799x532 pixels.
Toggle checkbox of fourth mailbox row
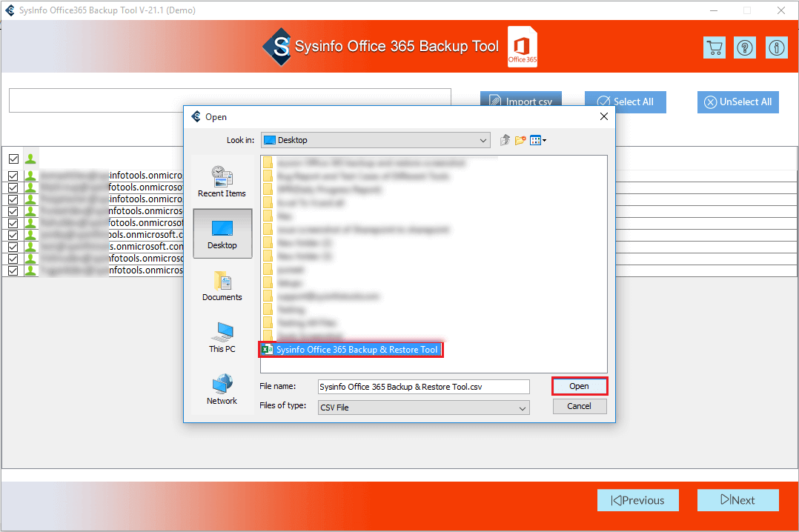click(x=13, y=211)
